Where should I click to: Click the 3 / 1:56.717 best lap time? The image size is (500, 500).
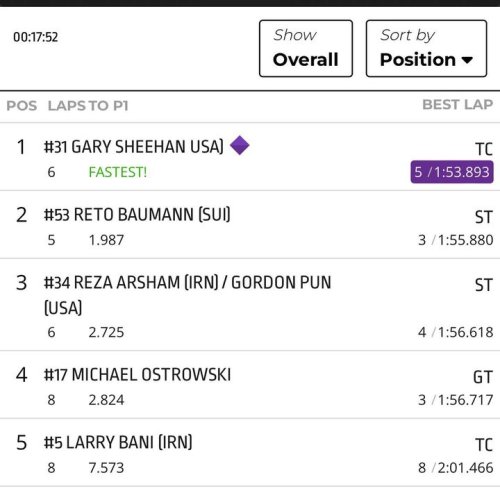[456, 400]
